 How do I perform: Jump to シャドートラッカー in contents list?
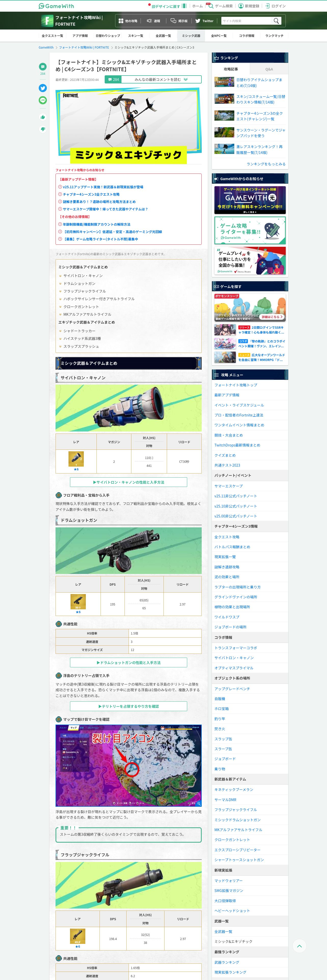[79, 331]
